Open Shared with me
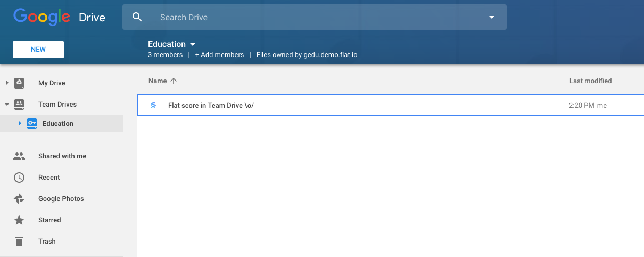644x257 pixels. coord(62,156)
